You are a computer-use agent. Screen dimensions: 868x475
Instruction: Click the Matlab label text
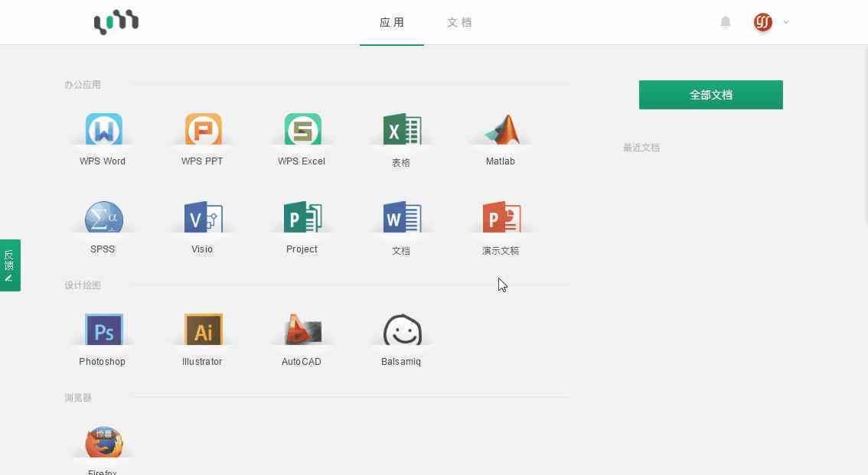(x=501, y=161)
